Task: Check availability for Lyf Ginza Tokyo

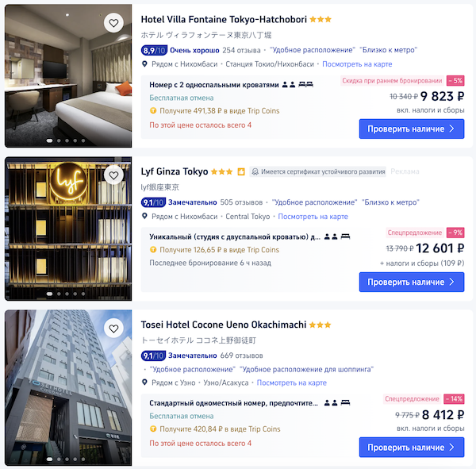Action: pyautogui.click(x=412, y=282)
